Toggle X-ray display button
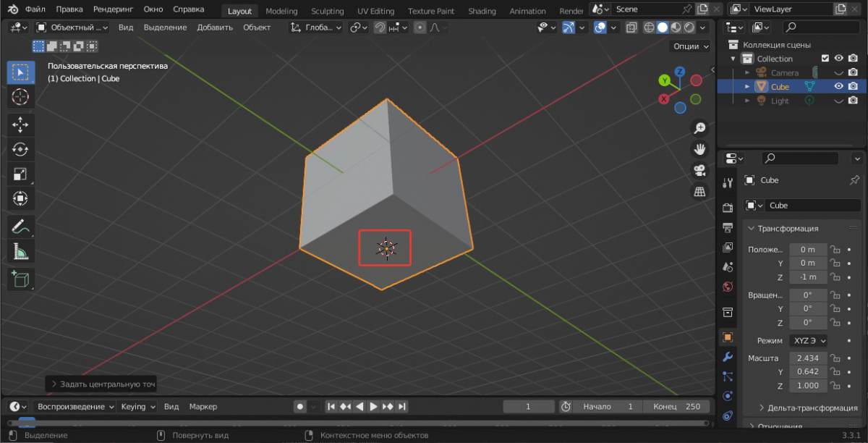 tap(631, 28)
